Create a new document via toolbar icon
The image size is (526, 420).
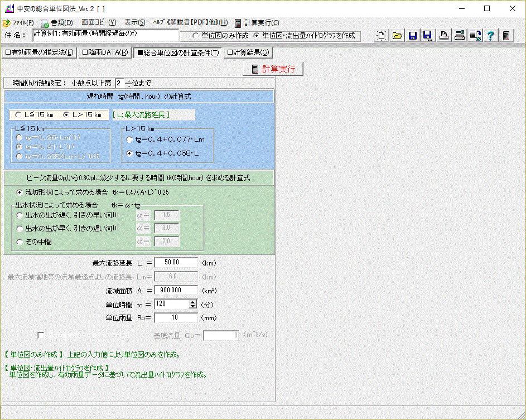pyautogui.click(x=382, y=35)
